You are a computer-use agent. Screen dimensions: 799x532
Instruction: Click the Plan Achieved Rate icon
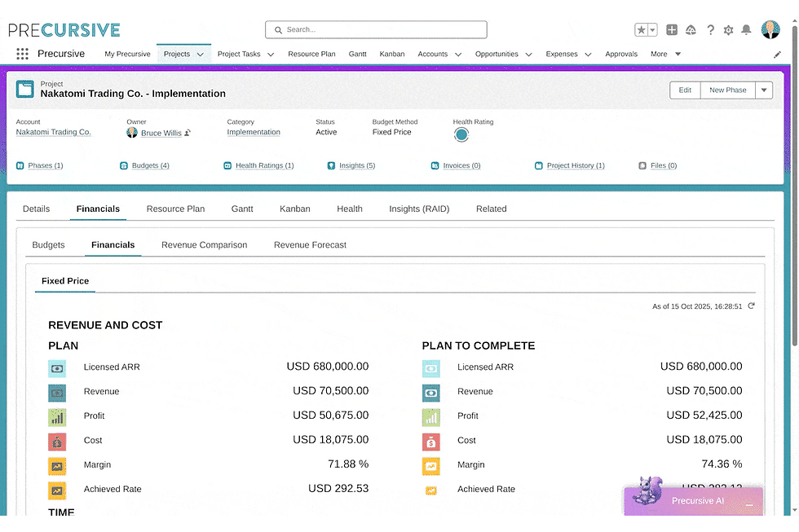[57, 490]
